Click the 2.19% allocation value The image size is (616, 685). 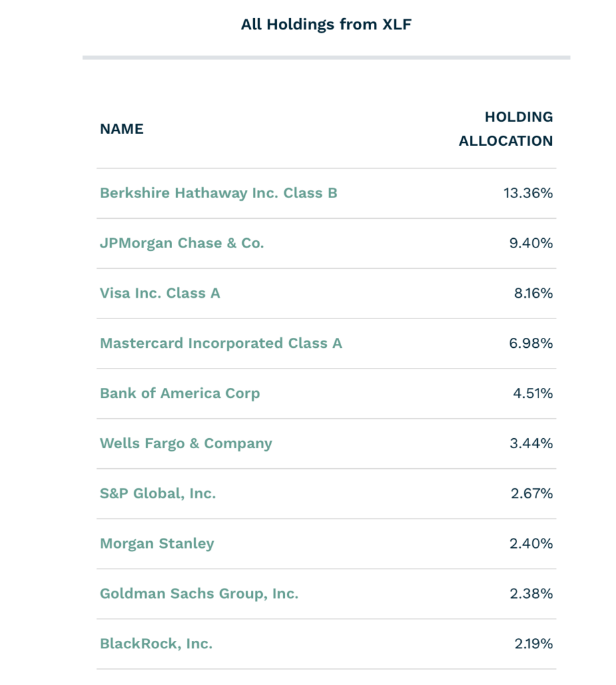pos(534,644)
